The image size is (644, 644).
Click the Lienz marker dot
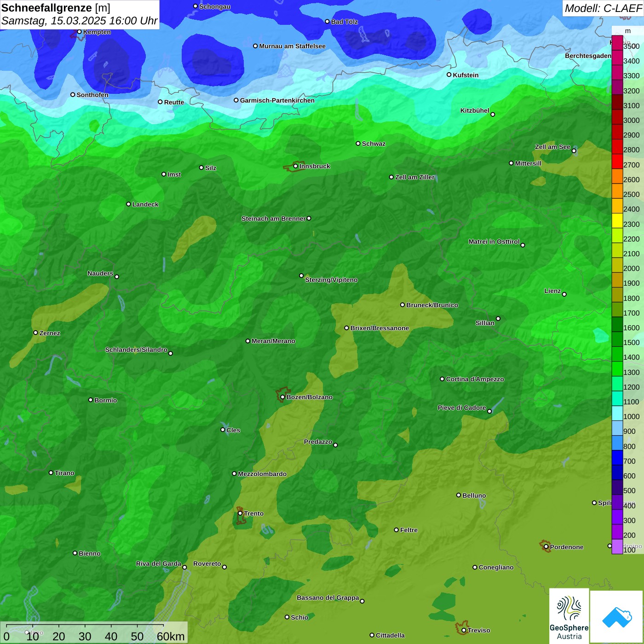[564, 294]
